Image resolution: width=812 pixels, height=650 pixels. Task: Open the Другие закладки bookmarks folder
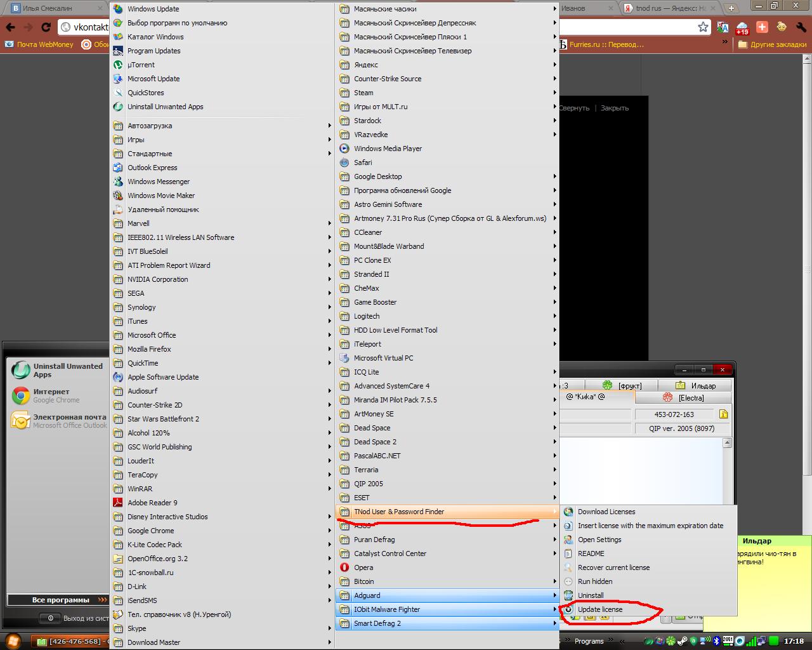coord(772,44)
